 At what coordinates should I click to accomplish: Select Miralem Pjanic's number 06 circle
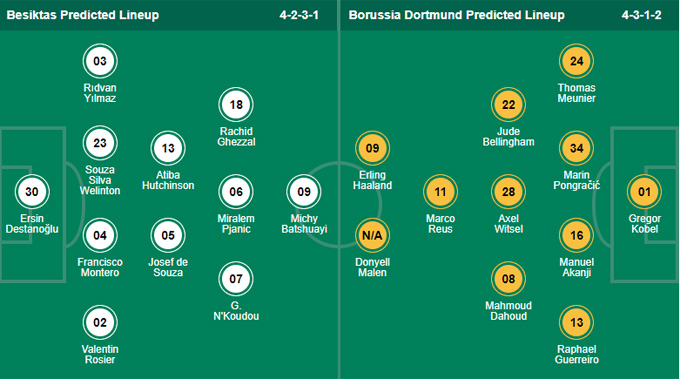[x=236, y=192]
